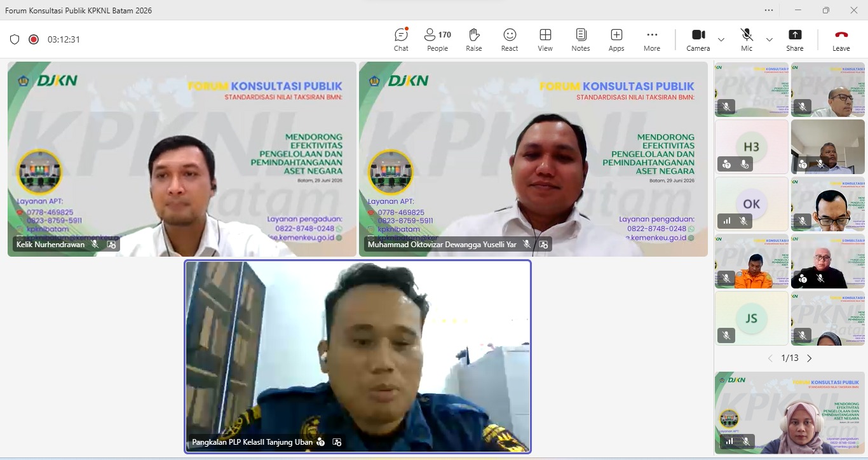Click the shield privacy icon
The image size is (868, 460).
(15, 39)
